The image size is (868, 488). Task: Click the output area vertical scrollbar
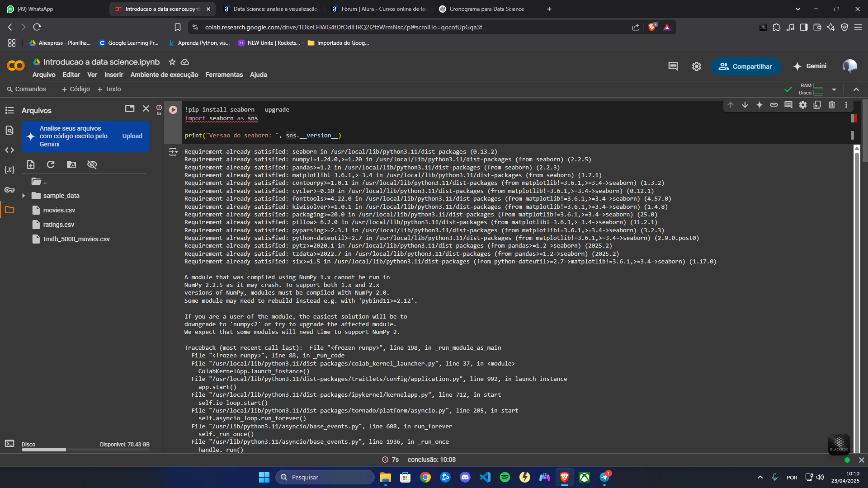(x=856, y=298)
